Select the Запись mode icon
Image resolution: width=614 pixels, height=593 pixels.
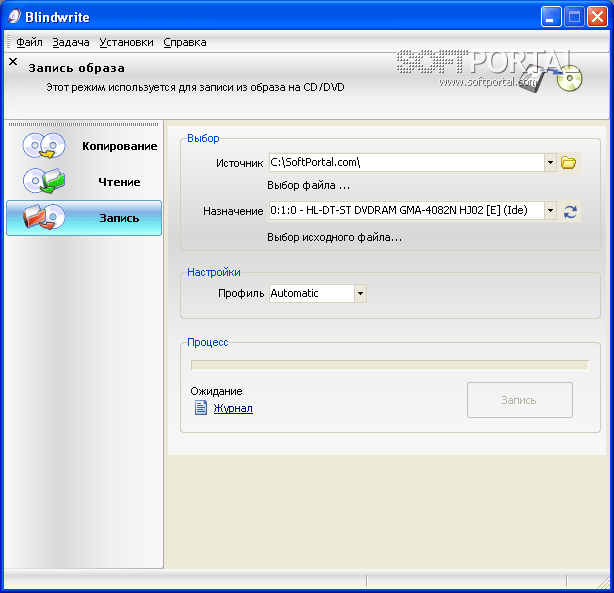43,217
